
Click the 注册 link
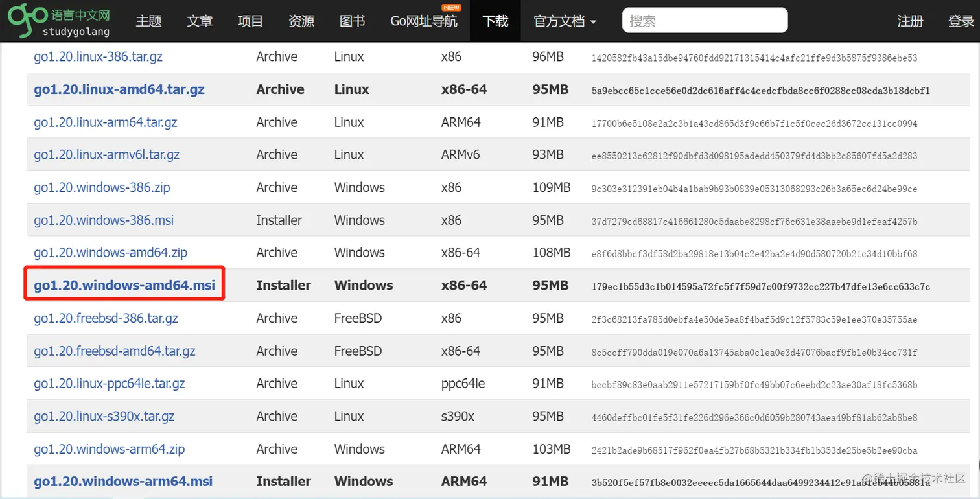(910, 21)
